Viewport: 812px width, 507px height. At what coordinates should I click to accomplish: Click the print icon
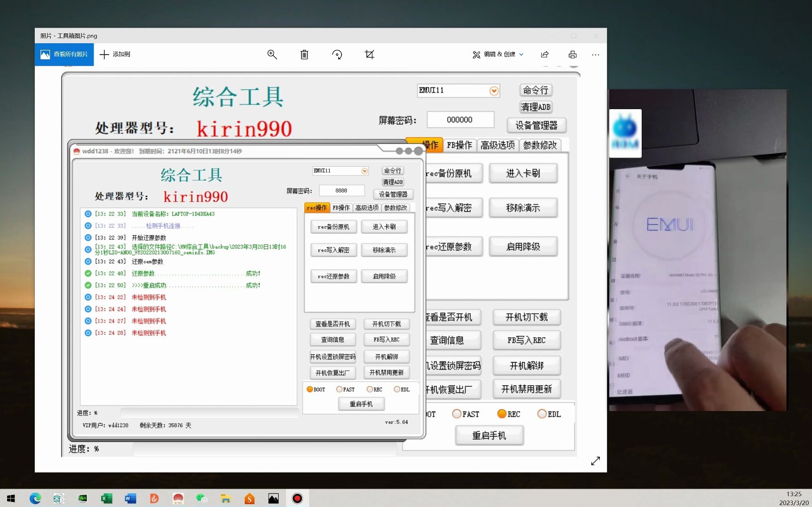[573, 55]
